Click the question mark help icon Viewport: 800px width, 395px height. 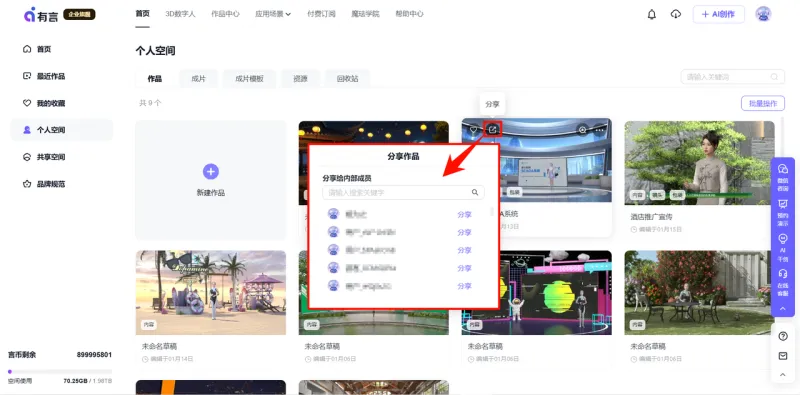[783, 336]
